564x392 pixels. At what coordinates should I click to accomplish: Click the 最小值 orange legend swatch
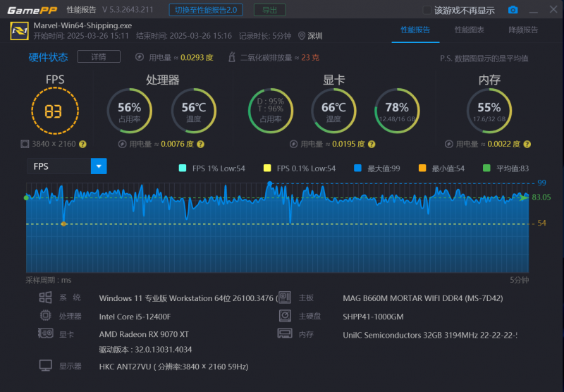(x=422, y=168)
